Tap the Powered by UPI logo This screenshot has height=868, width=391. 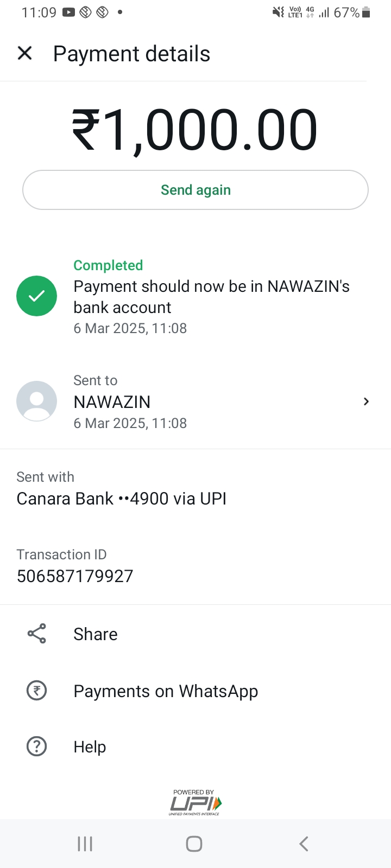[195, 802]
